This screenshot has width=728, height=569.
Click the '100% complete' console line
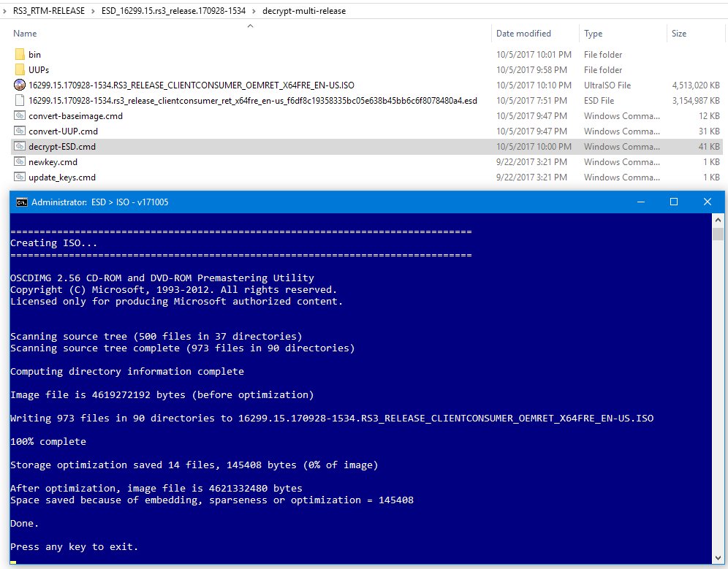(48, 441)
